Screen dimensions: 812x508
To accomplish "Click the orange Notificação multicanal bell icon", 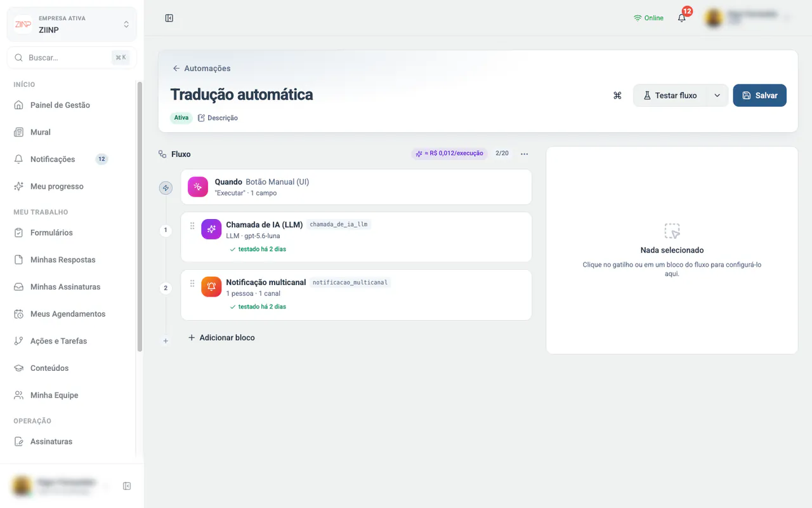I will click(211, 287).
